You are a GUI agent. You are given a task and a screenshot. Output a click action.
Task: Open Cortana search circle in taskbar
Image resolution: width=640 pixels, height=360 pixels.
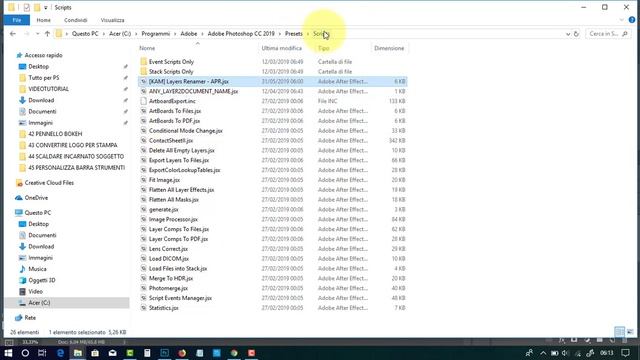click(x=25, y=353)
